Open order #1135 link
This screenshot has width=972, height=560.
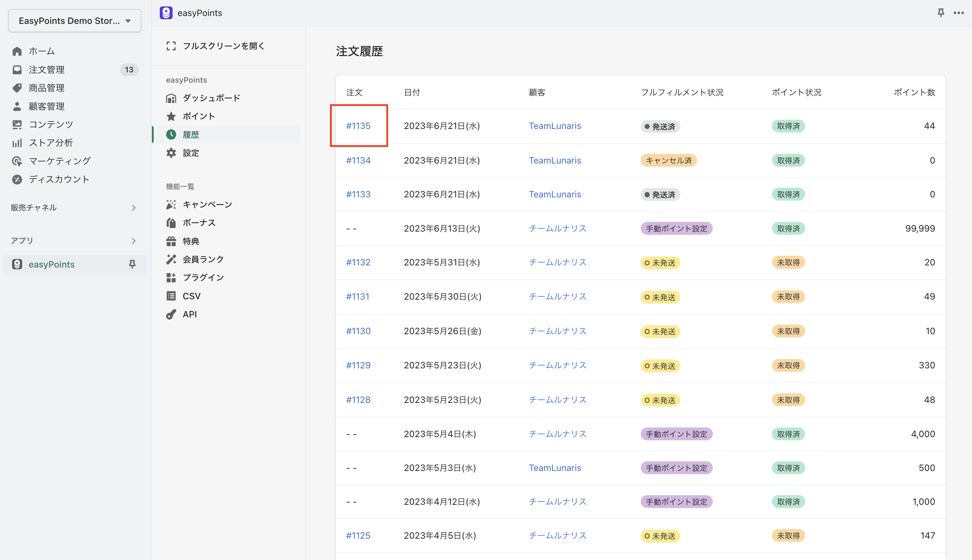pyautogui.click(x=358, y=126)
